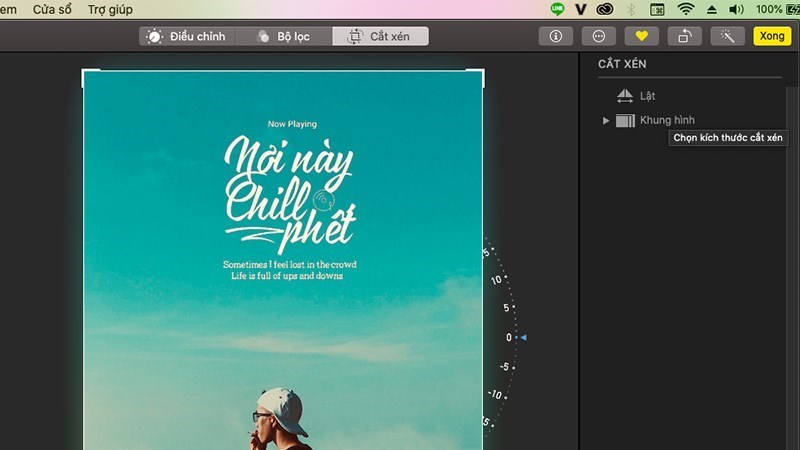Screen dimensions: 800x450
Task: Open the V app menu bar icon
Action: 581,9
